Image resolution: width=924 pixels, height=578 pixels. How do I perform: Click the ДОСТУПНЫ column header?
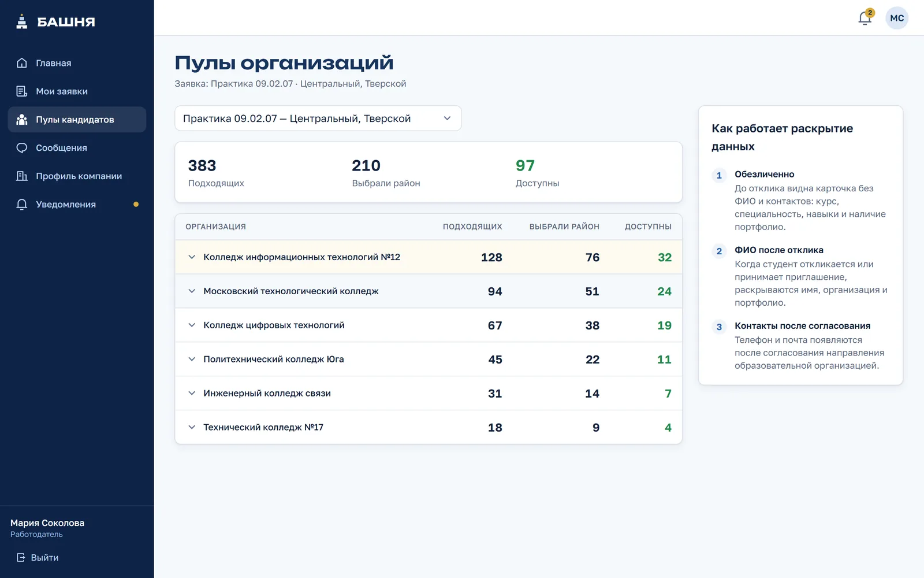coord(648,227)
